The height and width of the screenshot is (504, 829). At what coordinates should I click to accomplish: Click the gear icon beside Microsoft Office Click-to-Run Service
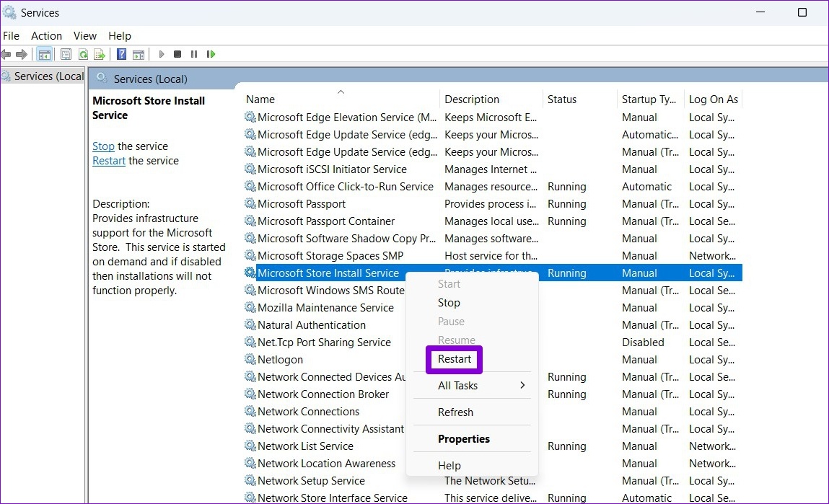point(250,187)
